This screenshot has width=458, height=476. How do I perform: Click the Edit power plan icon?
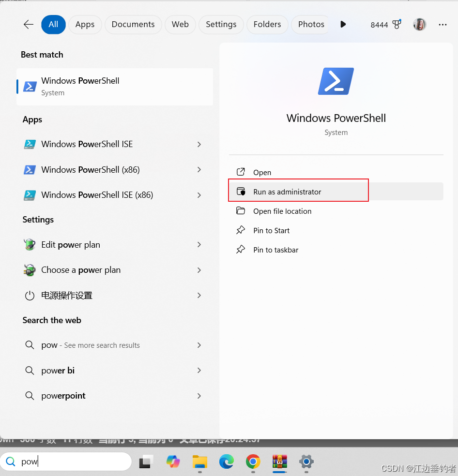pyautogui.click(x=30, y=244)
